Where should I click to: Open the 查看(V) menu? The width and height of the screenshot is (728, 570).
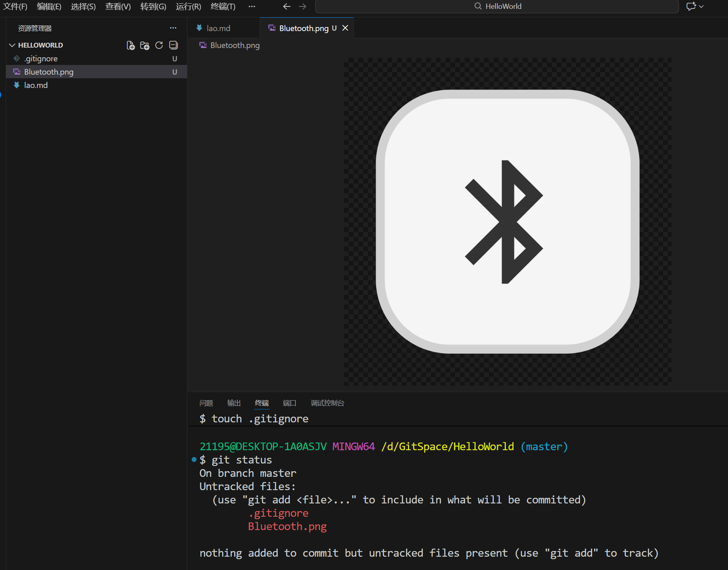point(118,6)
